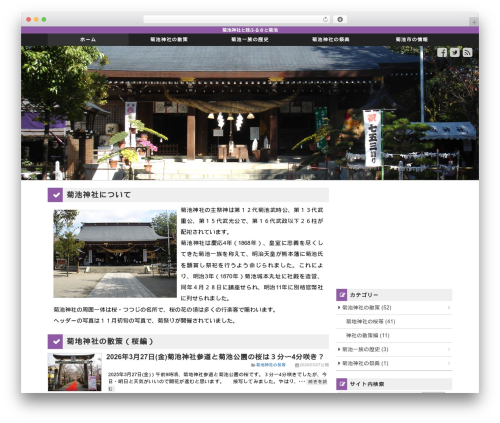
Task: Open the 菊池神社の散策 (52) category link
Action: point(367,307)
